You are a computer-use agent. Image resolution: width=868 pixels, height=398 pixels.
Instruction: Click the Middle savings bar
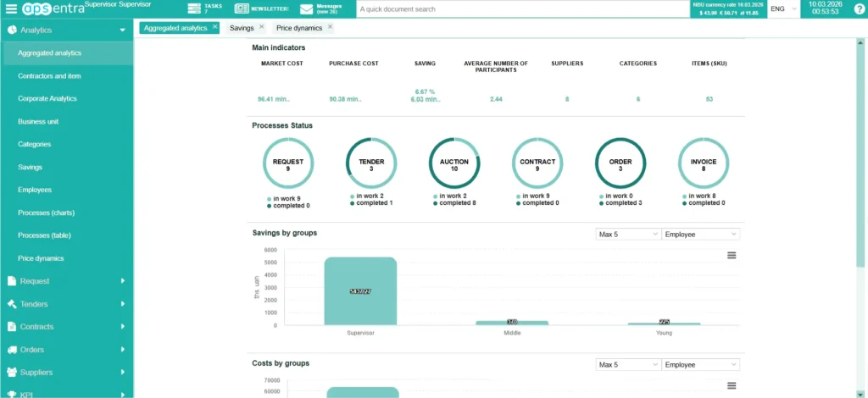pos(512,323)
